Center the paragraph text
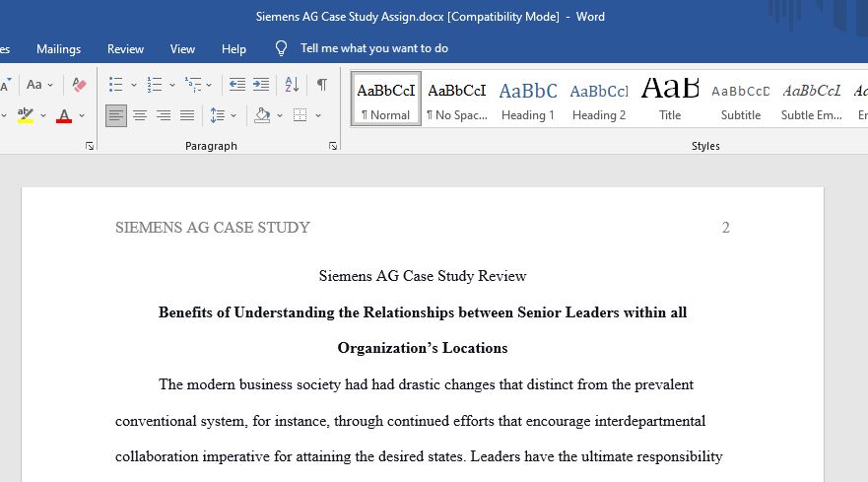 140,115
